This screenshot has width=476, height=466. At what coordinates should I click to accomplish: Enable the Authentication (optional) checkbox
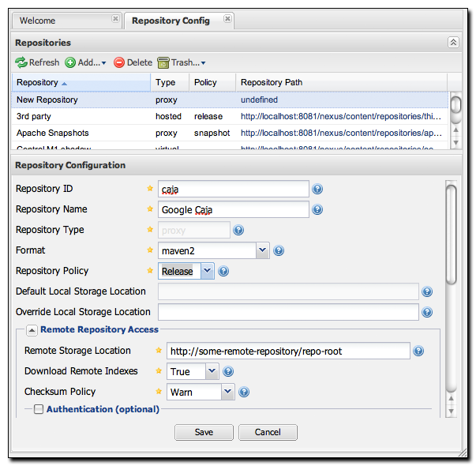[38, 409]
